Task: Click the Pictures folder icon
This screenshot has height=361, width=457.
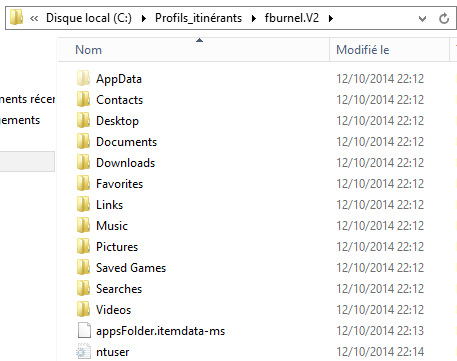Action: coord(83,247)
